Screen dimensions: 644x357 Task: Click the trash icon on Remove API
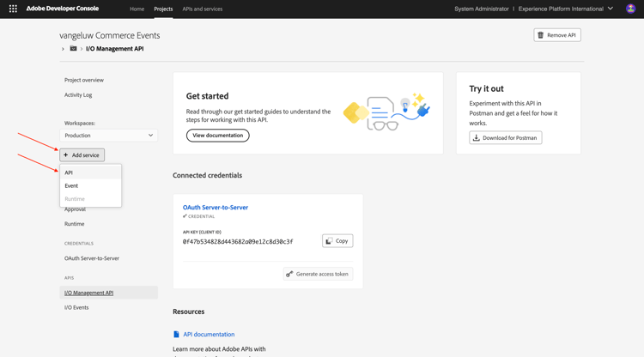[540, 35]
